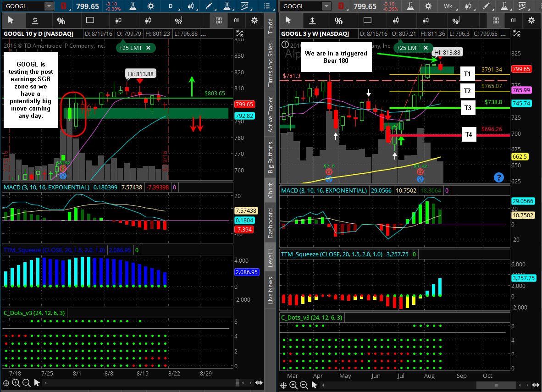The image size is (542, 392).
Task: Switch to Active Trader side tab
Action: [x=270, y=115]
